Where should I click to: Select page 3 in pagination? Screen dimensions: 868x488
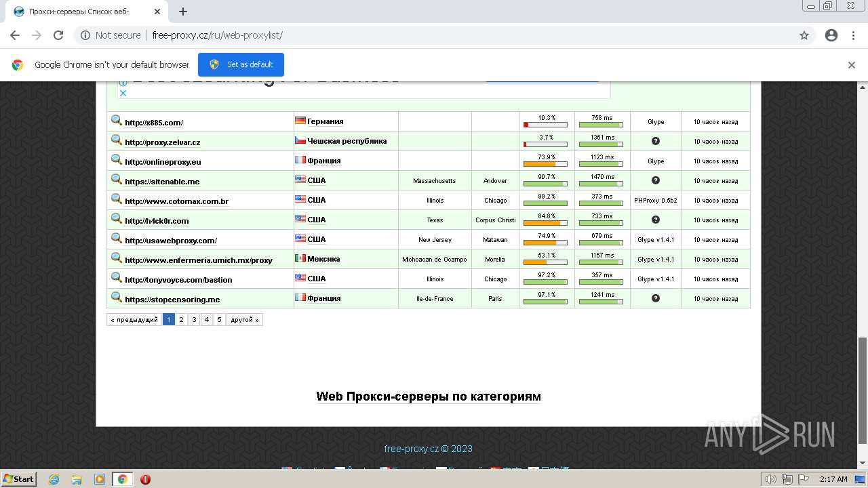point(195,320)
